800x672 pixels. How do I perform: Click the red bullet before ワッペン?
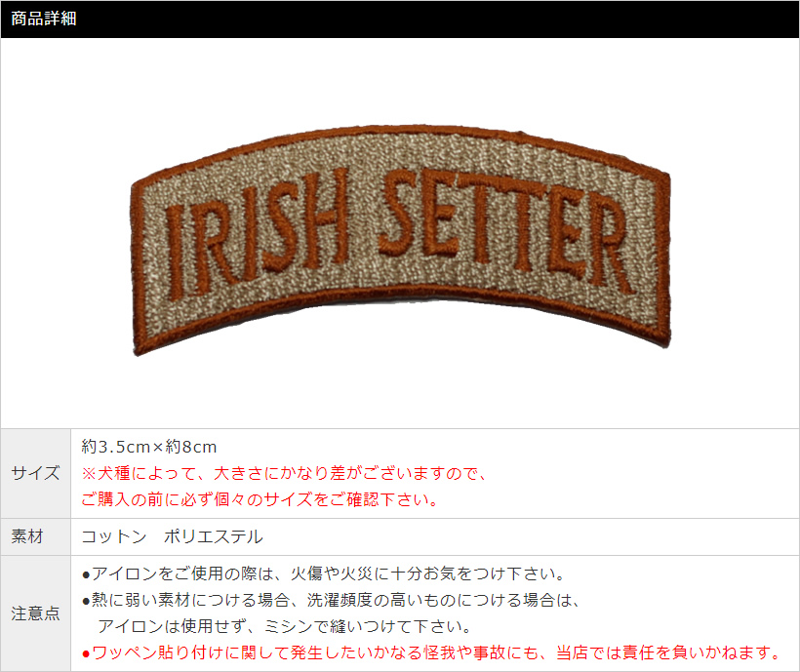click(86, 653)
